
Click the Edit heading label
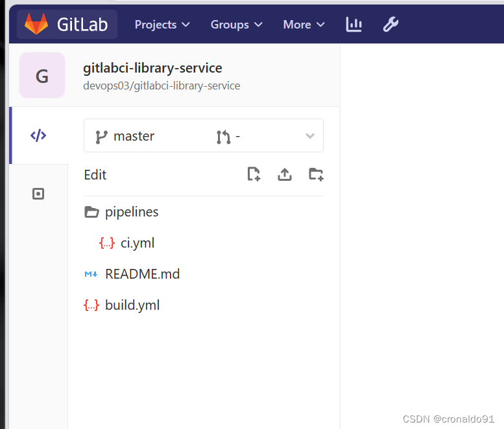(95, 175)
